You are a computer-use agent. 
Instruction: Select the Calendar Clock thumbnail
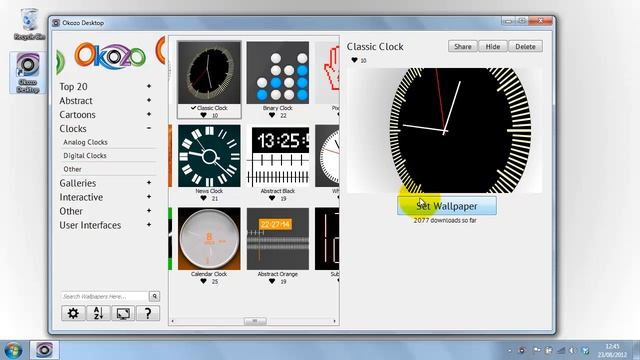pyautogui.click(x=209, y=239)
